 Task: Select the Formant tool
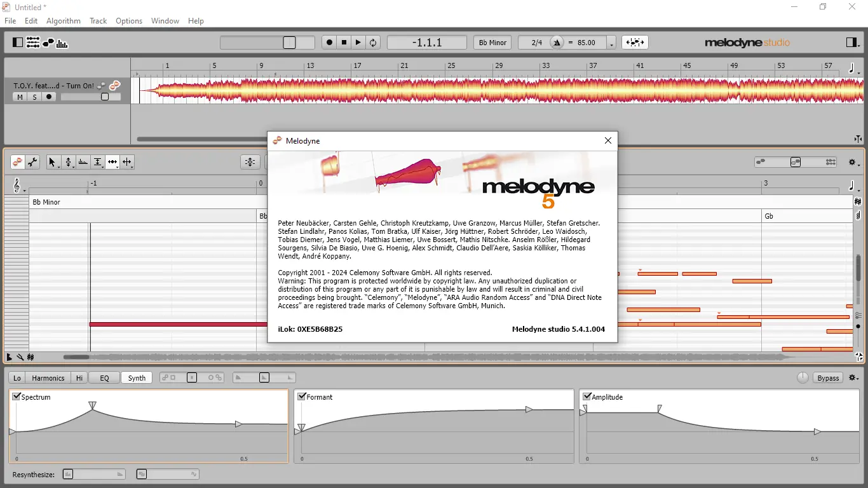[x=83, y=162]
